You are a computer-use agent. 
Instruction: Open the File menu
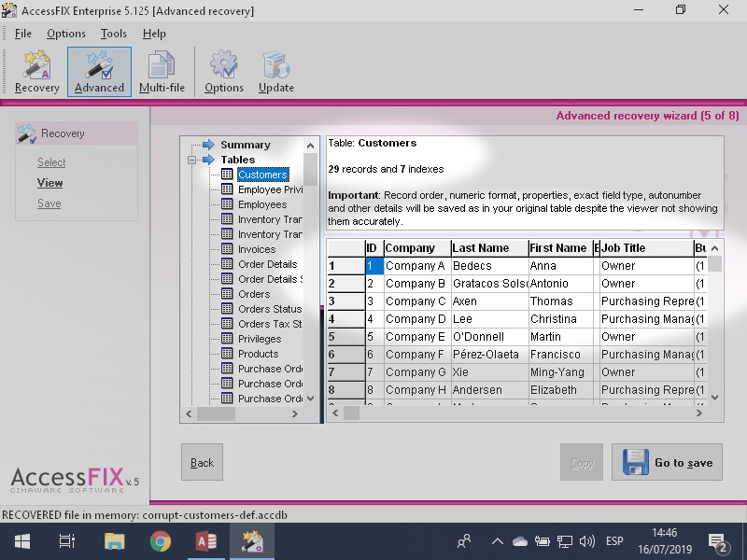coord(23,34)
